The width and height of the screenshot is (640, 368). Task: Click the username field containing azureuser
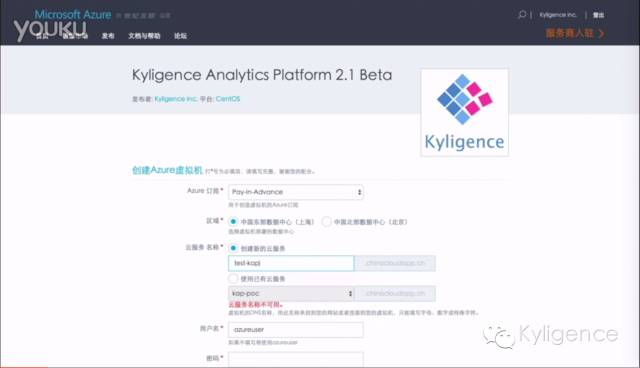pyautogui.click(x=296, y=330)
